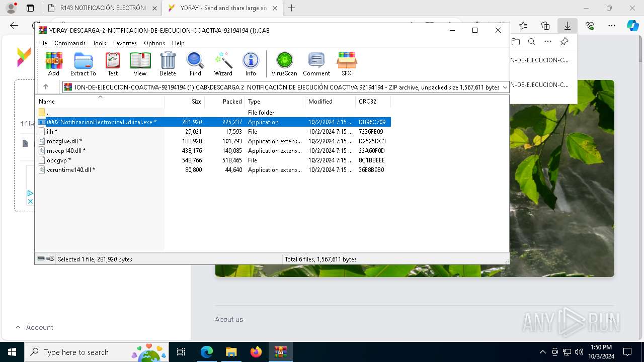This screenshot has height=362, width=644.
Task: Open the Find magnifier tool
Action: click(x=195, y=64)
